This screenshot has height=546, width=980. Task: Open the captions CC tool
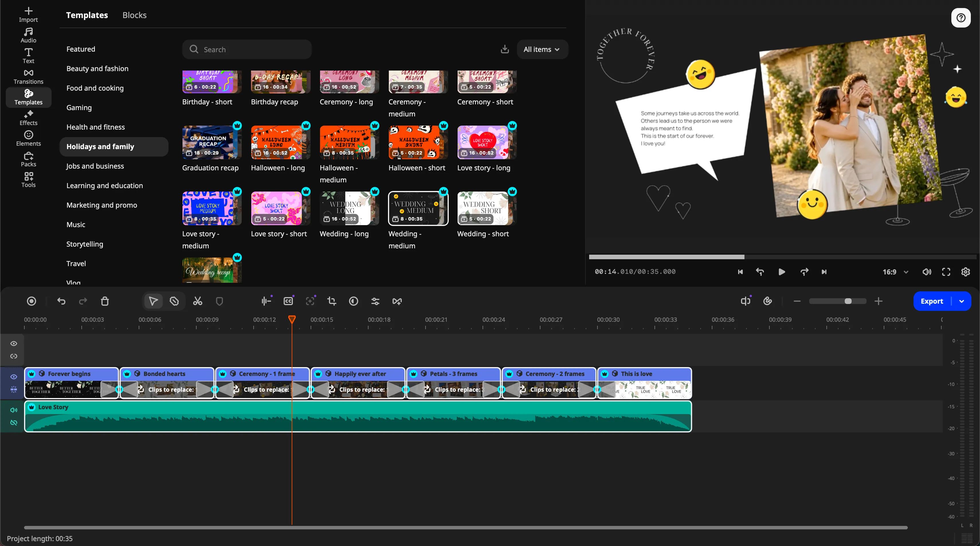point(288,301)
